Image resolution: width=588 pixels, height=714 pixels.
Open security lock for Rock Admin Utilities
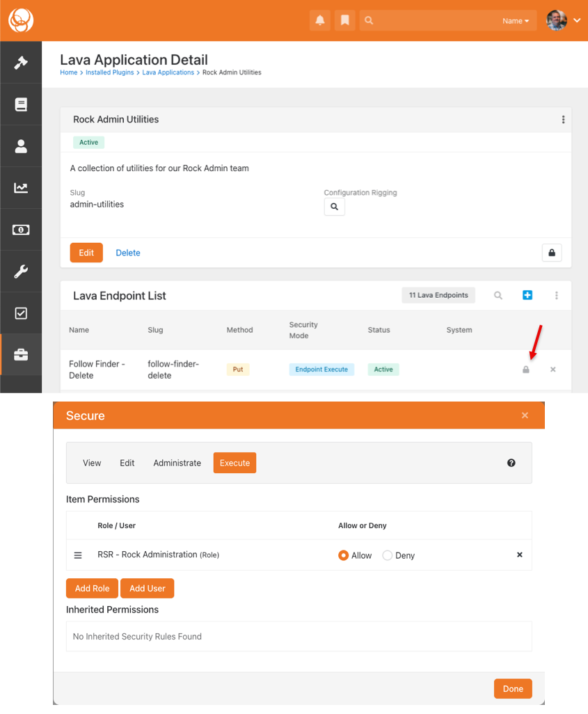(x=552, y=253)
